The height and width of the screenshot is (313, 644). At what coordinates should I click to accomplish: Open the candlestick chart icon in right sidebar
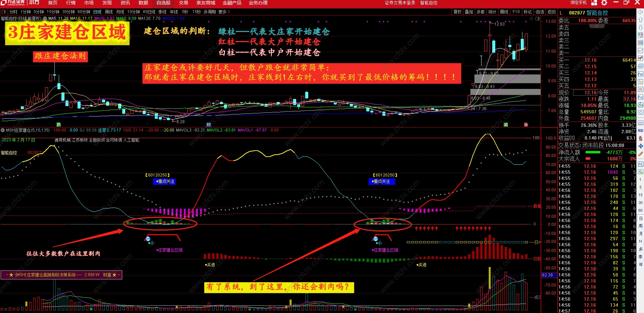coord(641,58)
